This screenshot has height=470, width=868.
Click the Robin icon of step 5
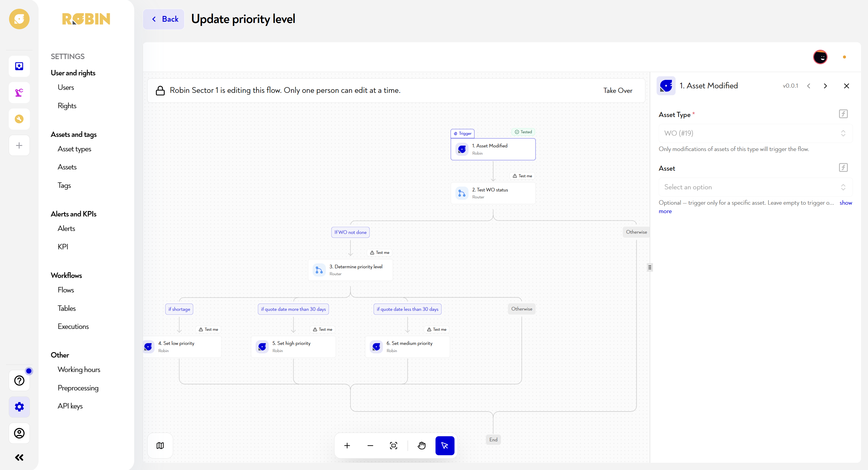262,347
